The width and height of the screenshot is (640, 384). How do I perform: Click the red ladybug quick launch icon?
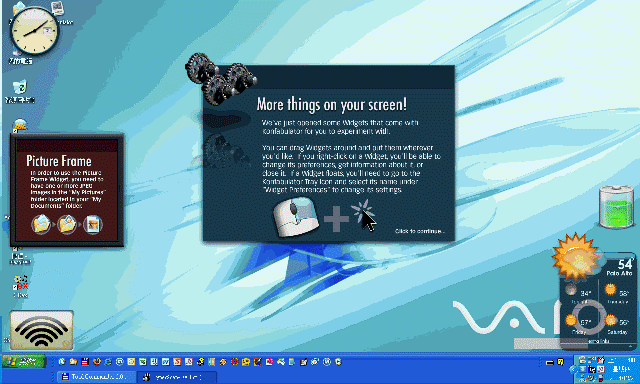[234, 362]
